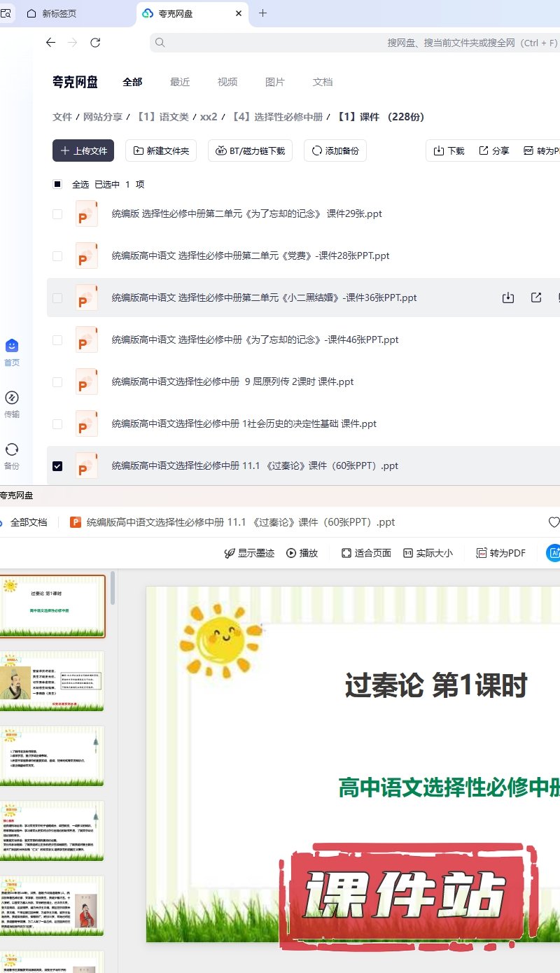This screenshot has width=560, height=973.
Task: Check the 党费 课件28张PPT file checkbox
Action: coord(57,256)
